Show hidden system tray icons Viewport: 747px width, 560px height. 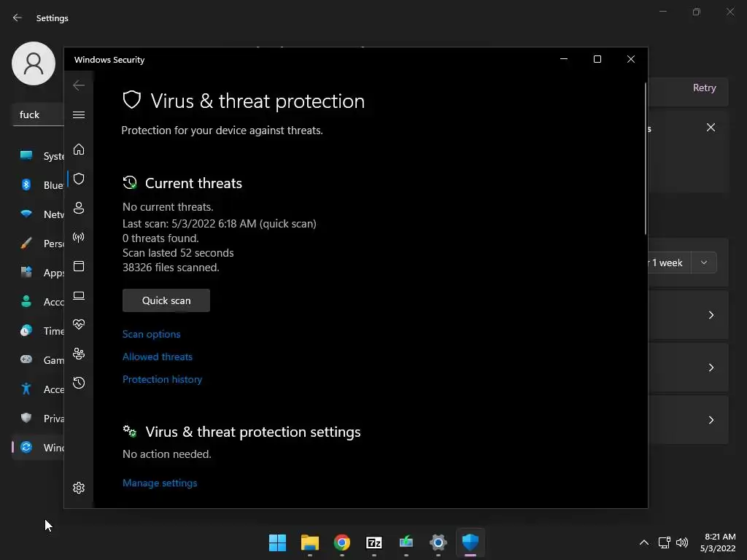[x=643, y=542]
